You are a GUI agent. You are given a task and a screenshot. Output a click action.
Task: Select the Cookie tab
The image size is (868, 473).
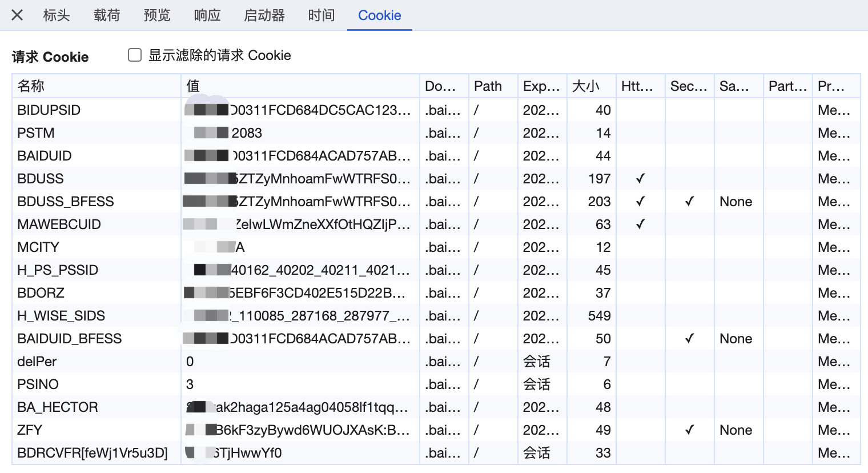379,15
